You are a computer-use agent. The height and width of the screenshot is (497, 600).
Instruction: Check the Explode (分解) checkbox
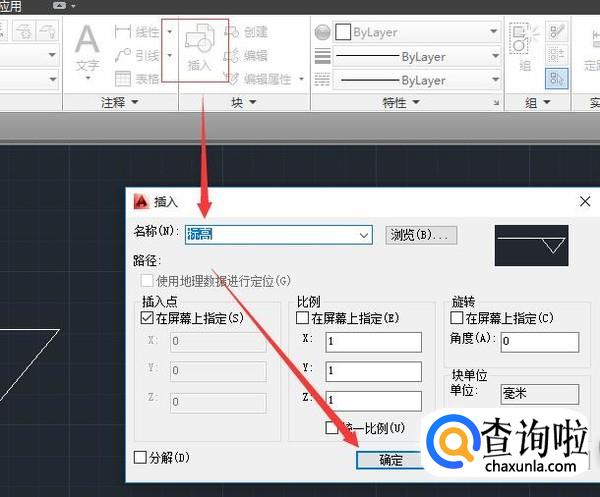pos(140,457)
